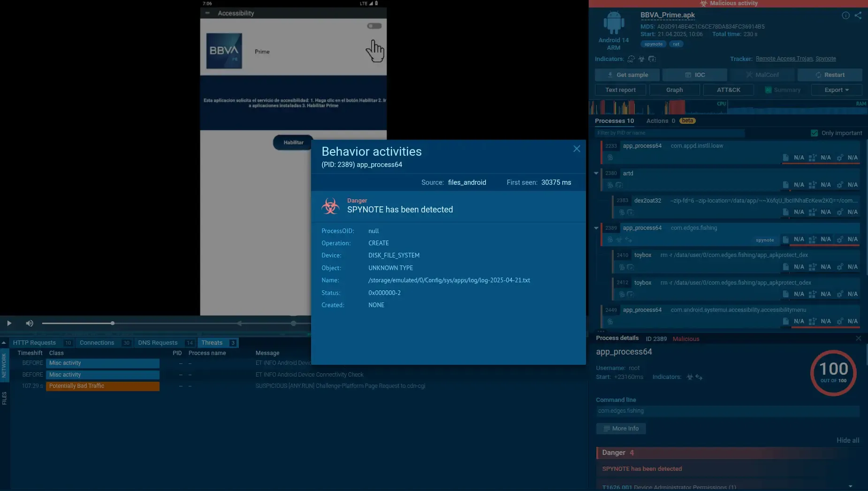The image size is (868, 491).
Task: Click the More Info button
Action: click(x=621, y=429)
